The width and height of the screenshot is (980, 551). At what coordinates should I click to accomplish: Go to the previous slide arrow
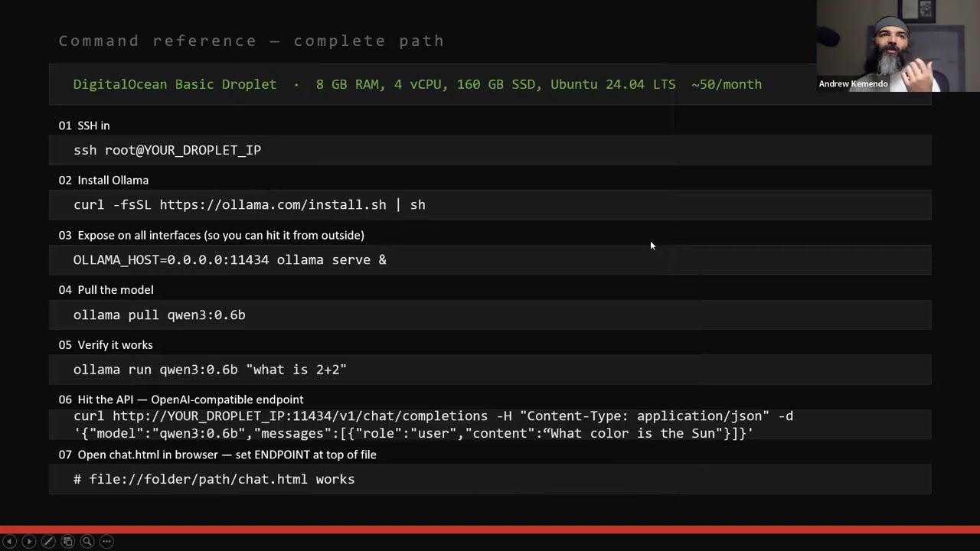click(x=10, y=542)
